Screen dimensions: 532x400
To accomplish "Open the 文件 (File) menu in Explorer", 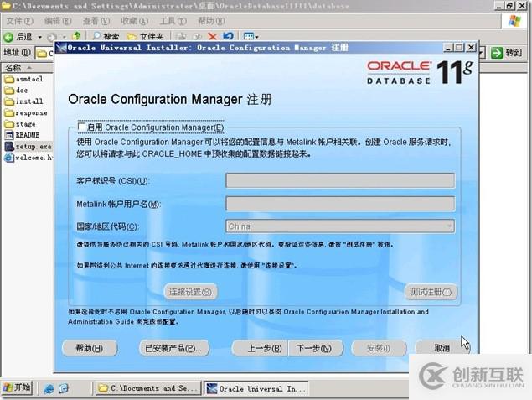I will click(19, 21).
